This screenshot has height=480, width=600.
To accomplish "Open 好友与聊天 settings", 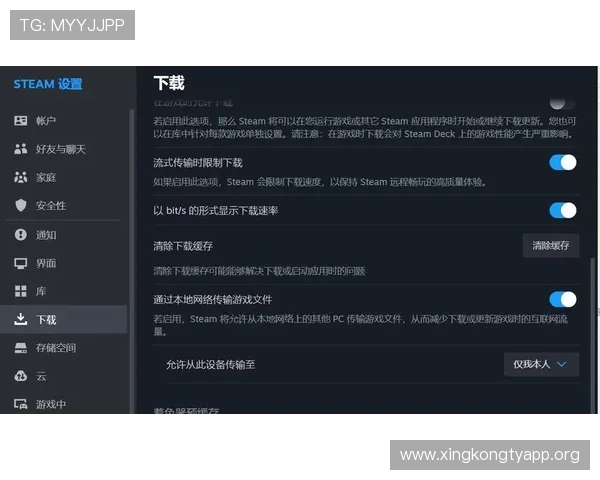I will pyautogui.click(x=64, y=149).
